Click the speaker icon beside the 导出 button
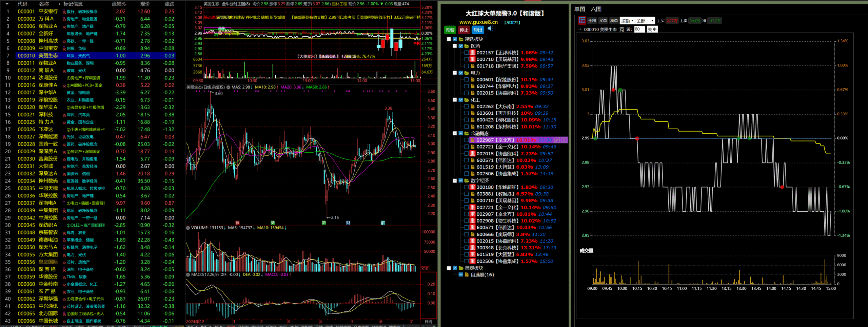The height and width of the screenshot is (327, 868). (490, 29)
